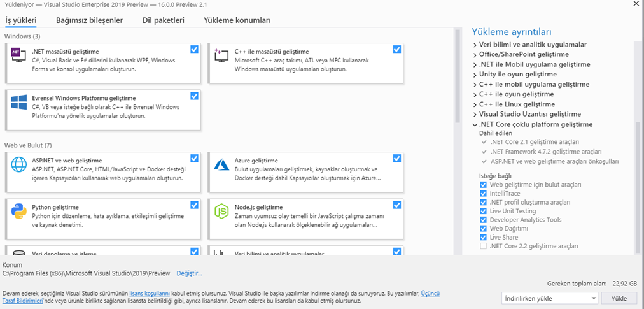Switch to İş yükleri tab
Screen dimensions: 644x309
coord(20,20)
